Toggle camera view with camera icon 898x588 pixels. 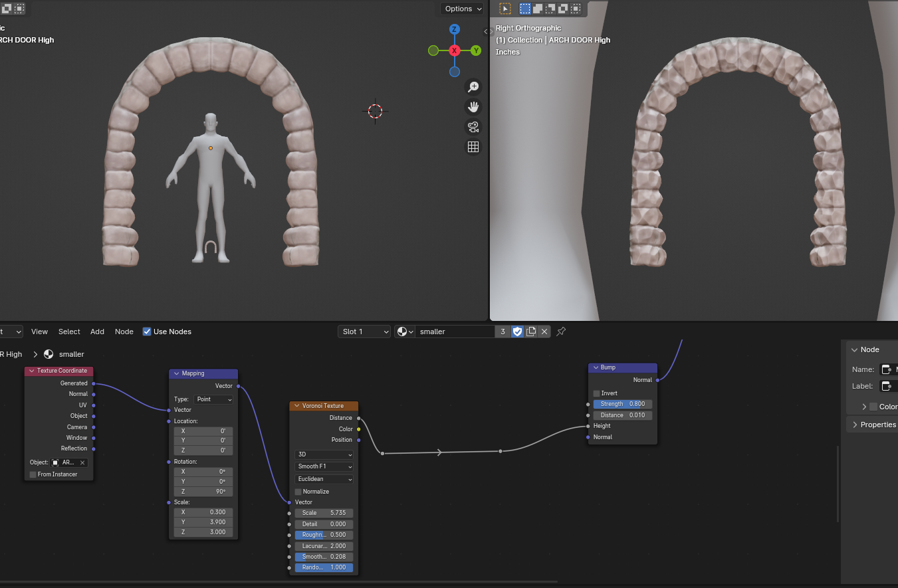pos(473,127)
